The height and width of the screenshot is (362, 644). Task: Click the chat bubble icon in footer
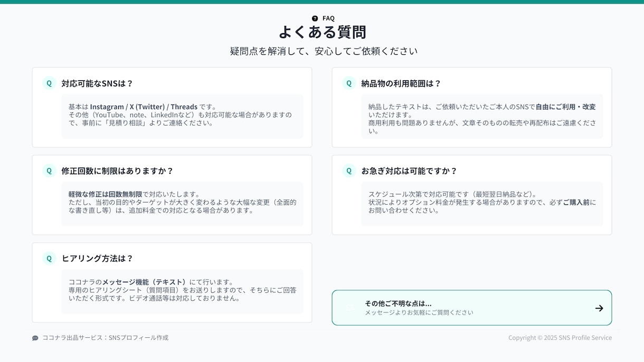(35, 338)
